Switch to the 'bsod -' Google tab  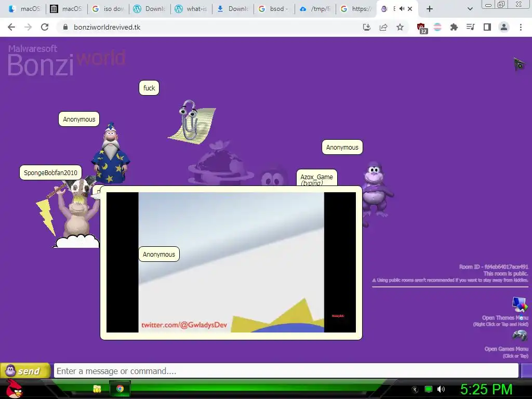click(x=274, y=9)
